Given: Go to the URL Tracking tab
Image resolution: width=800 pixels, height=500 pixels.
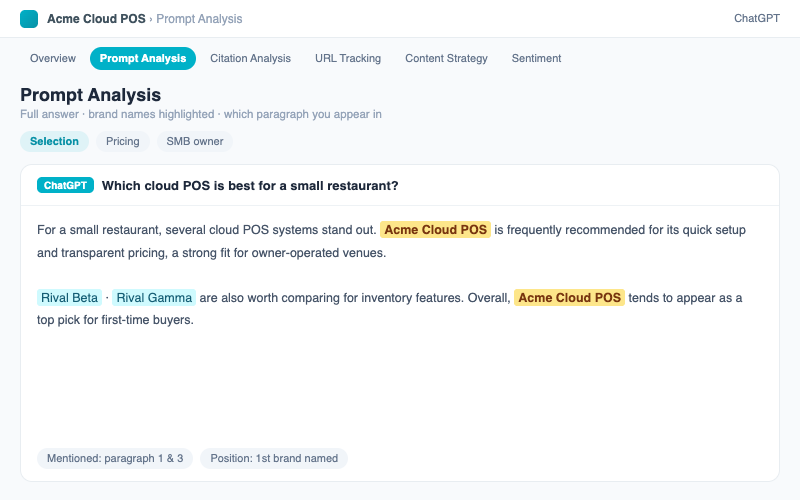Looking at the screenshot, I should coord(348,58).
